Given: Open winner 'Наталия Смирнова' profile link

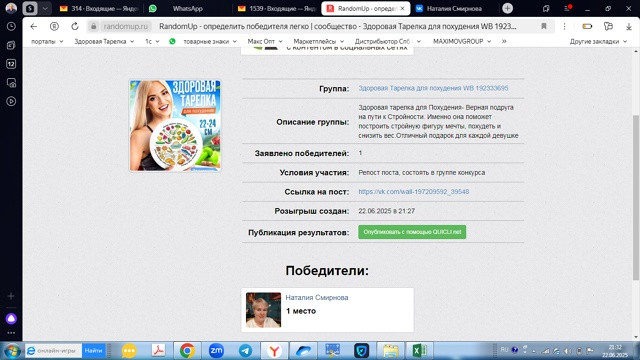Looking at the screenshot, I should point(317,298).
